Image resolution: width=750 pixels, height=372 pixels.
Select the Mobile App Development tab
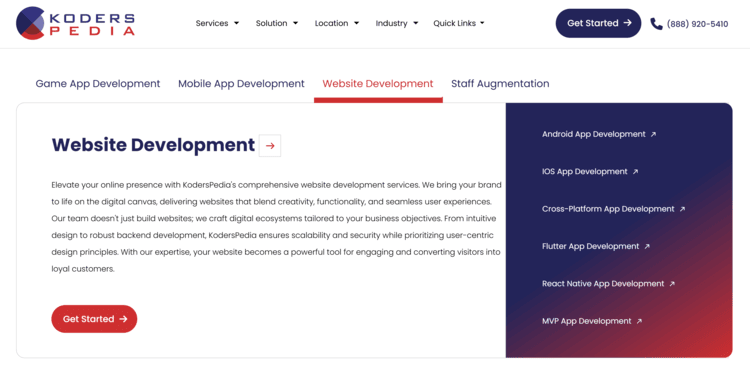[241, 84]
